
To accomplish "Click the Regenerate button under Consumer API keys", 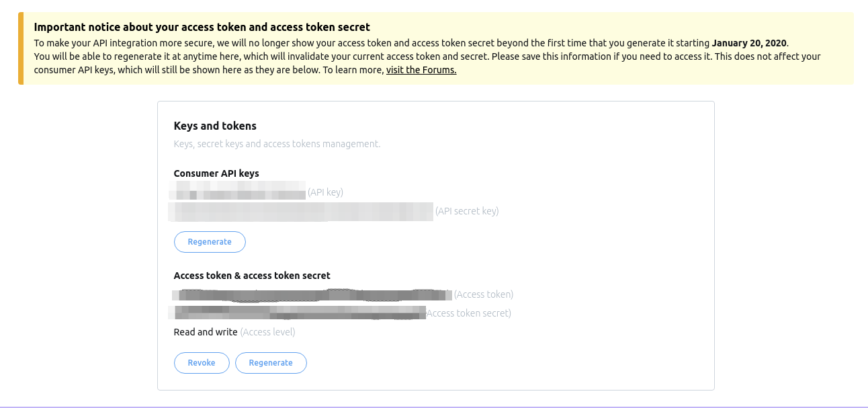I will point(210,242).
